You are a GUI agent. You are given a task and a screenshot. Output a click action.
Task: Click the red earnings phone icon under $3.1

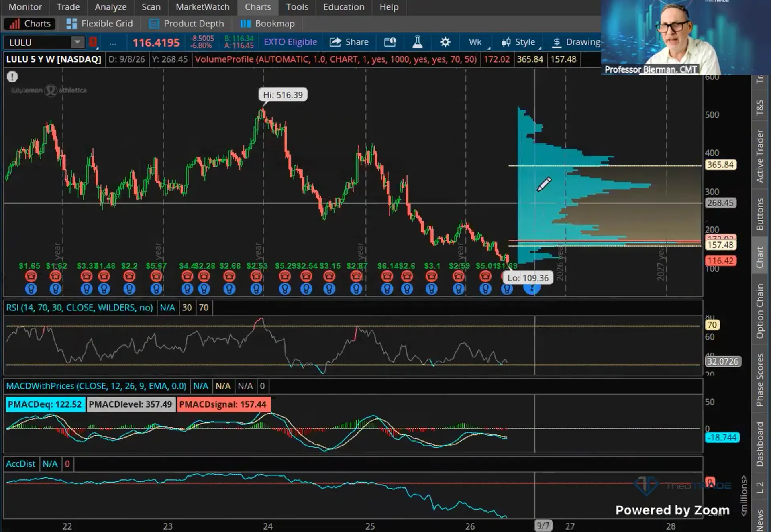click(x=432, y=276)
